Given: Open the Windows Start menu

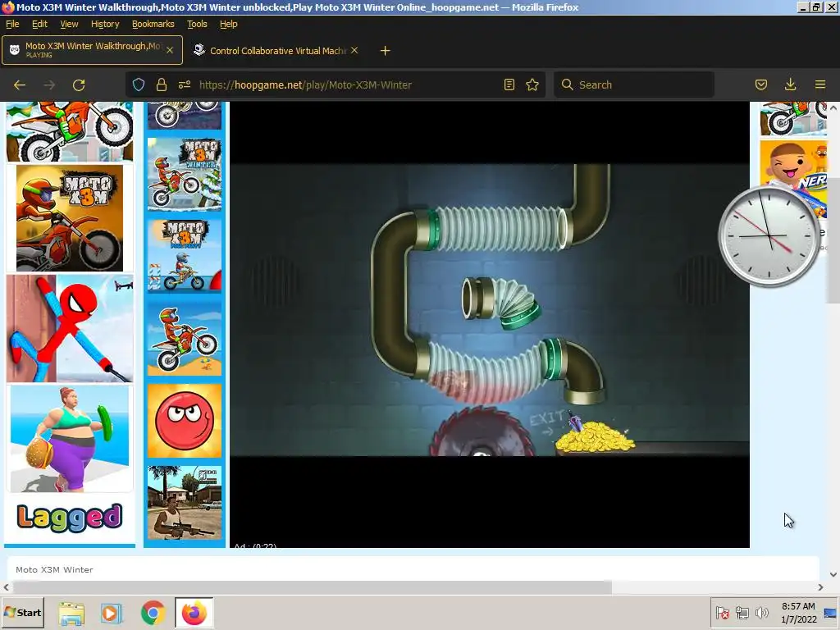Looking at the screenshot, I should coord(22,612).
